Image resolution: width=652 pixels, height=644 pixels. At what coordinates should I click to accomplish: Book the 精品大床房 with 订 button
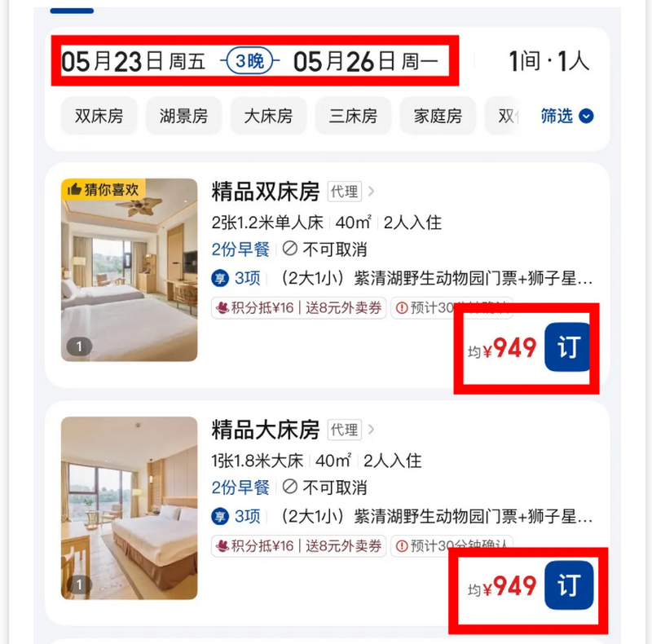[569, 585]
